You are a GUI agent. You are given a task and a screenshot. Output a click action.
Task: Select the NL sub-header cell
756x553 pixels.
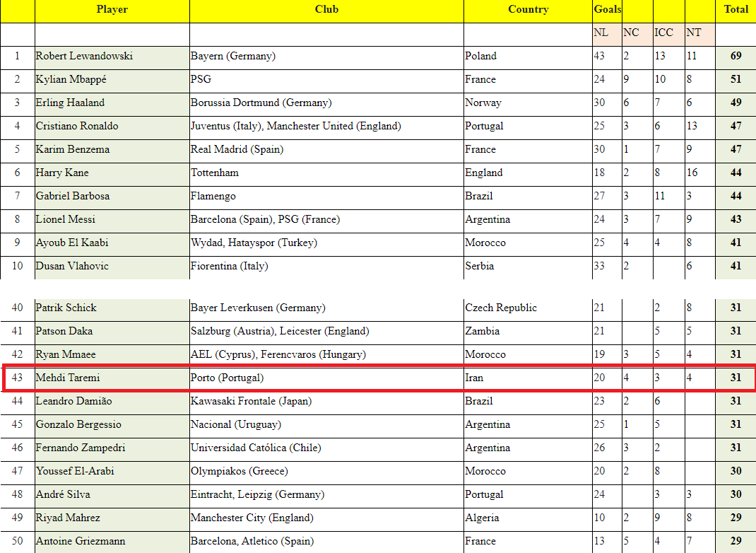pos(606,33)
